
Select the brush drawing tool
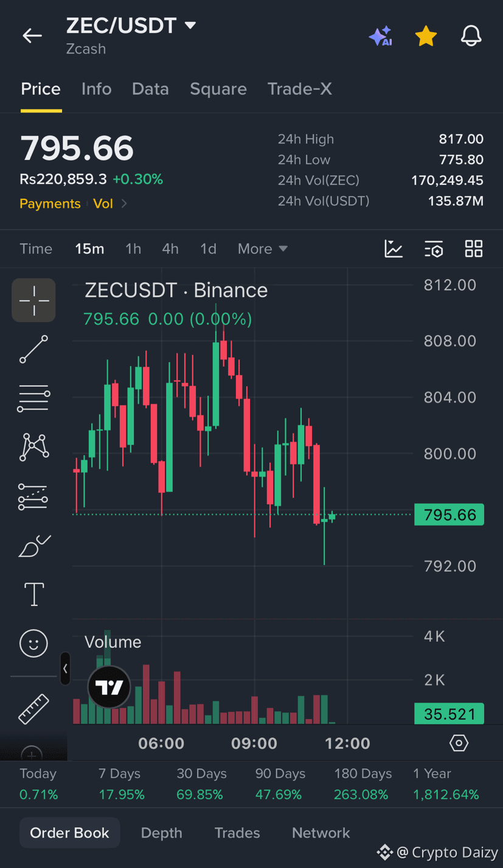point(34,546)
